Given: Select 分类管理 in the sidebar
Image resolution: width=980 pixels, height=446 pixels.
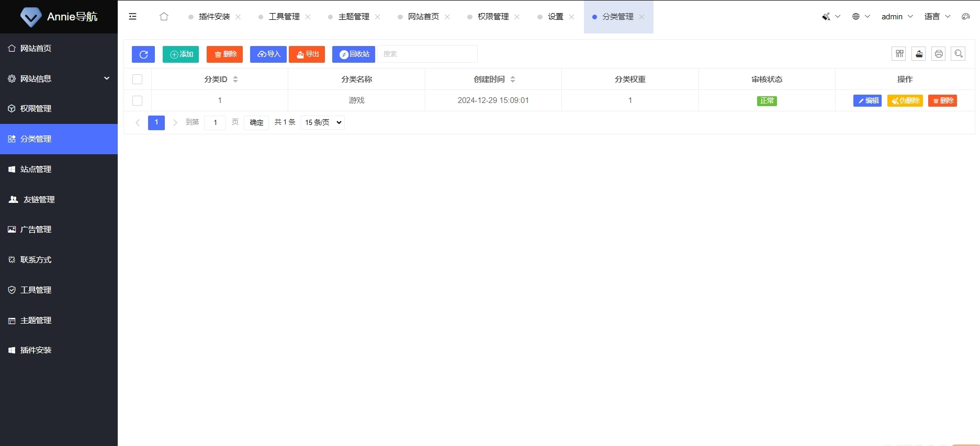Looking at the screenshot, I should [x=59, y=139].
